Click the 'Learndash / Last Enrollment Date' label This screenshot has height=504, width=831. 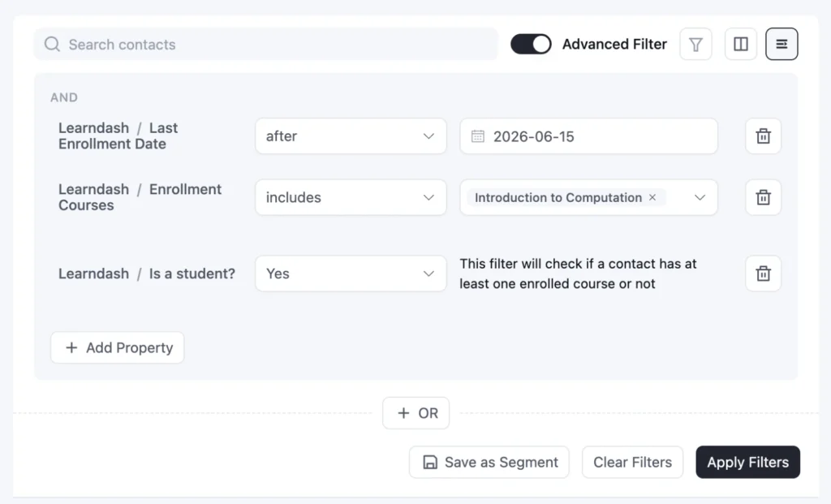point(118,136)
